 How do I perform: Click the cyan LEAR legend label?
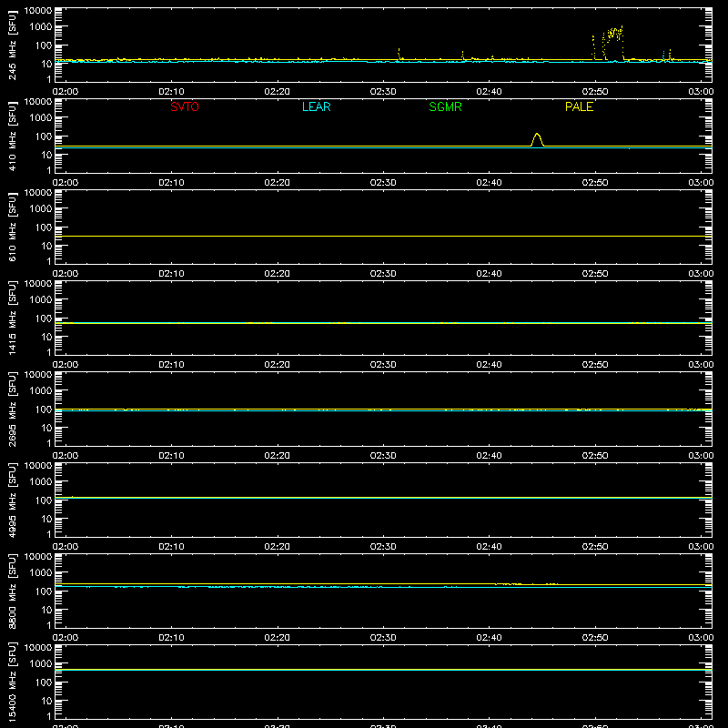(316, 106)
